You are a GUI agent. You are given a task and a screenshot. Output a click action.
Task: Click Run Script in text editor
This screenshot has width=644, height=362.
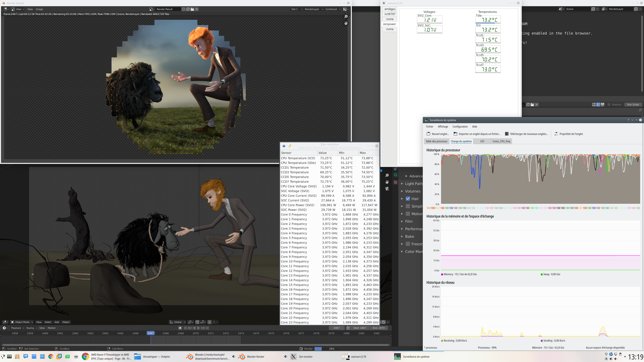pos(633,105)
